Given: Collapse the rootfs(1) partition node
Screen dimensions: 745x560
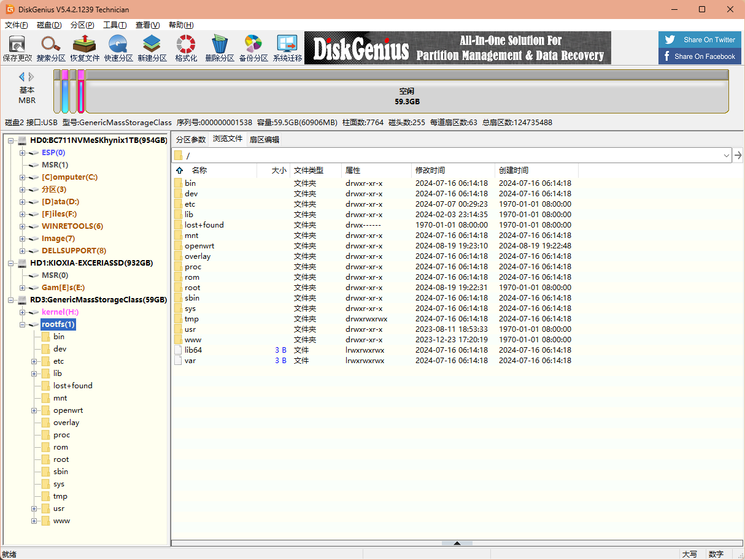Looking at the screenshot, I should (x=23, y=324).
